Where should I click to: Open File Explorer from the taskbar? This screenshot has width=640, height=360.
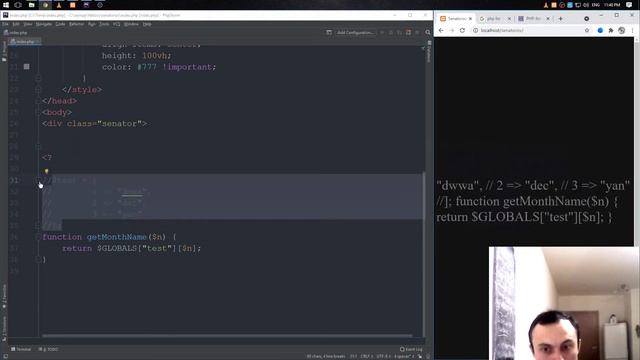(x=31, y=5)
